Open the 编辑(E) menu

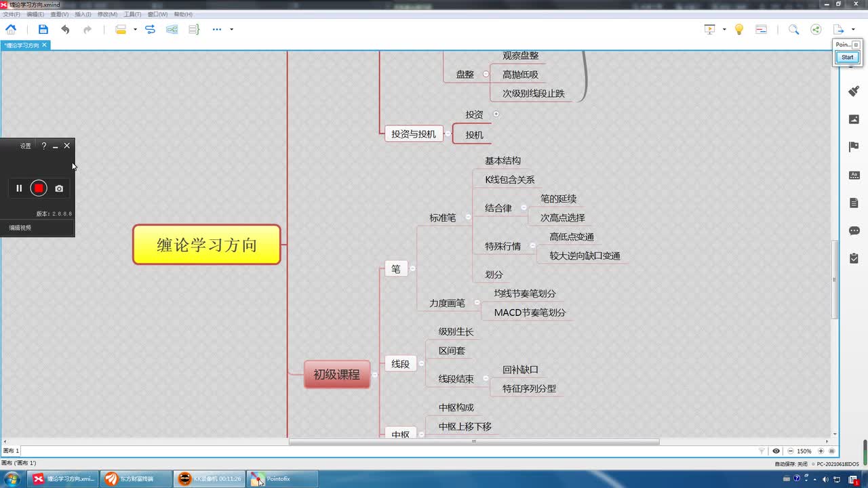click(x=35, y=14)
